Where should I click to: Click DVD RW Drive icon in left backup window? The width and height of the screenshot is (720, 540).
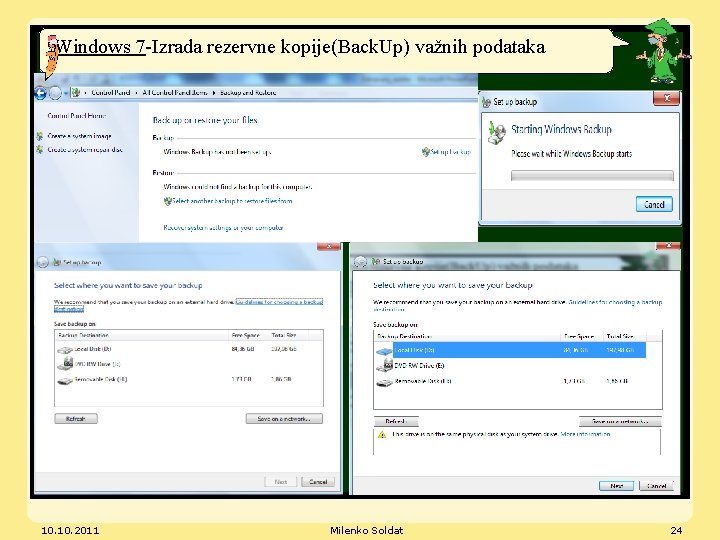click(x=66, y=363)
